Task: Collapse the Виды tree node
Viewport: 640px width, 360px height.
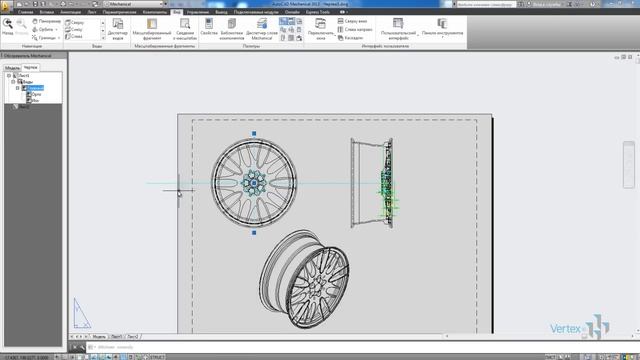Action: (13, 82)
